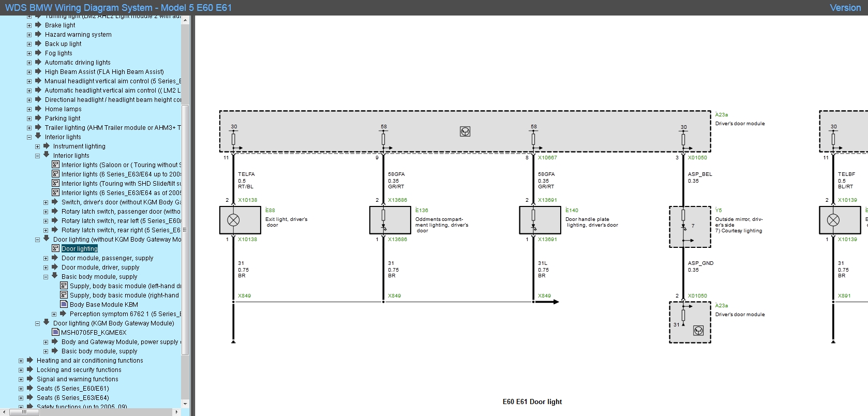The image size is (868, 416).
Task: Expand the Door module, driver, supply node
Action: [x=46, y=268]
